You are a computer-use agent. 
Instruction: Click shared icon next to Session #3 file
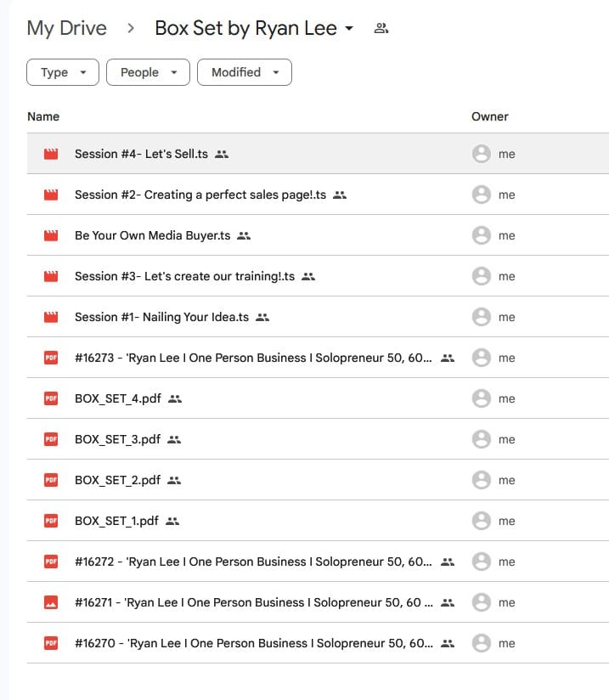pyautogui.click(x=308, y=276)
